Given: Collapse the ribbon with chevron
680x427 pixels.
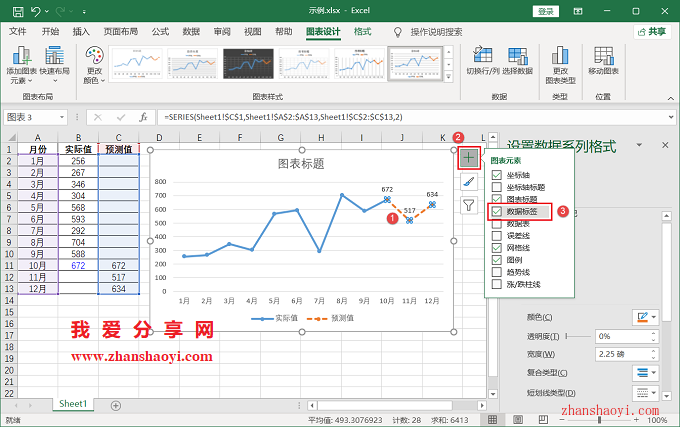Looking at the screenshot, I should pyautogui.click(x=670, y=98).
